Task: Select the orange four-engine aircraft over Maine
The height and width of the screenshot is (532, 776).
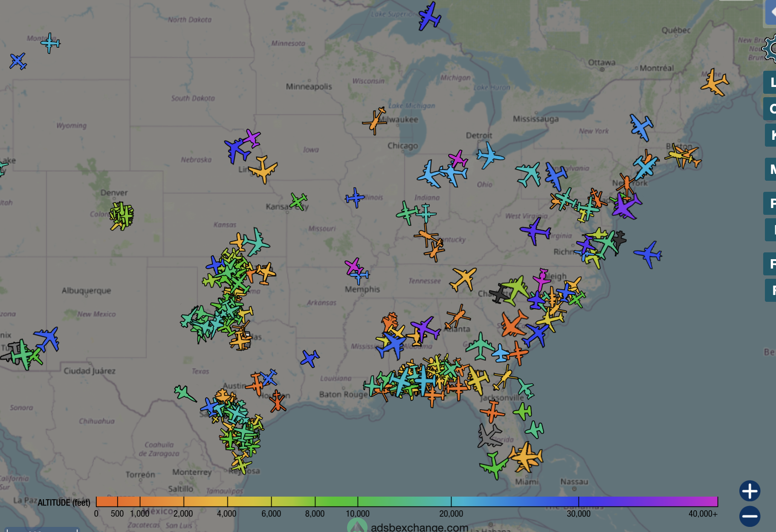Action: coord(715,83)
